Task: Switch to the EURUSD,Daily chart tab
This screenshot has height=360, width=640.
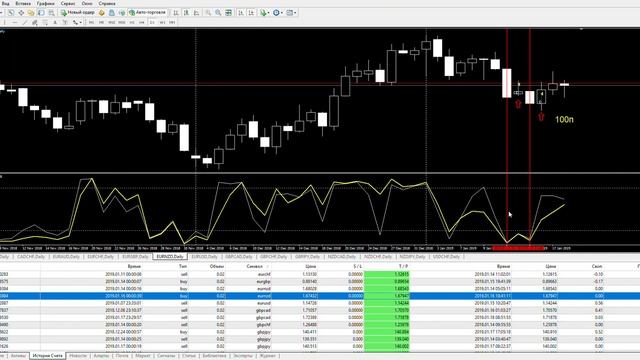Action: click(204, 256)
